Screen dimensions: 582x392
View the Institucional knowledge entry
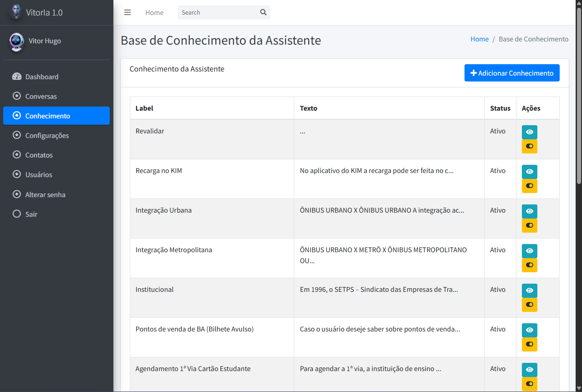(529, 290)
